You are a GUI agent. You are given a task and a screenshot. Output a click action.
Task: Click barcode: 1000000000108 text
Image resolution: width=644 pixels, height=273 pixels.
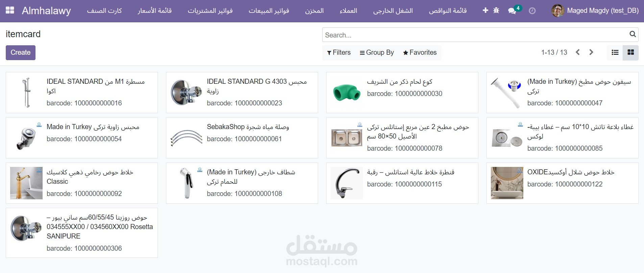(244, 194)
